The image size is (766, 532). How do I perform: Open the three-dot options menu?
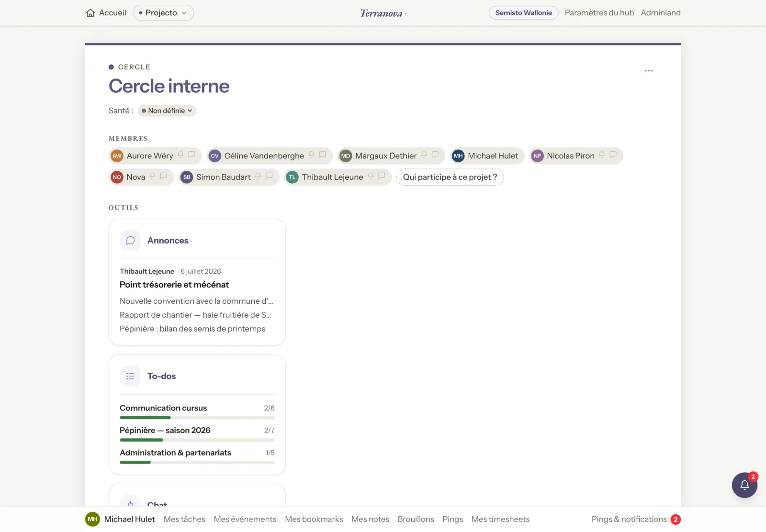(x=649, y=71)
